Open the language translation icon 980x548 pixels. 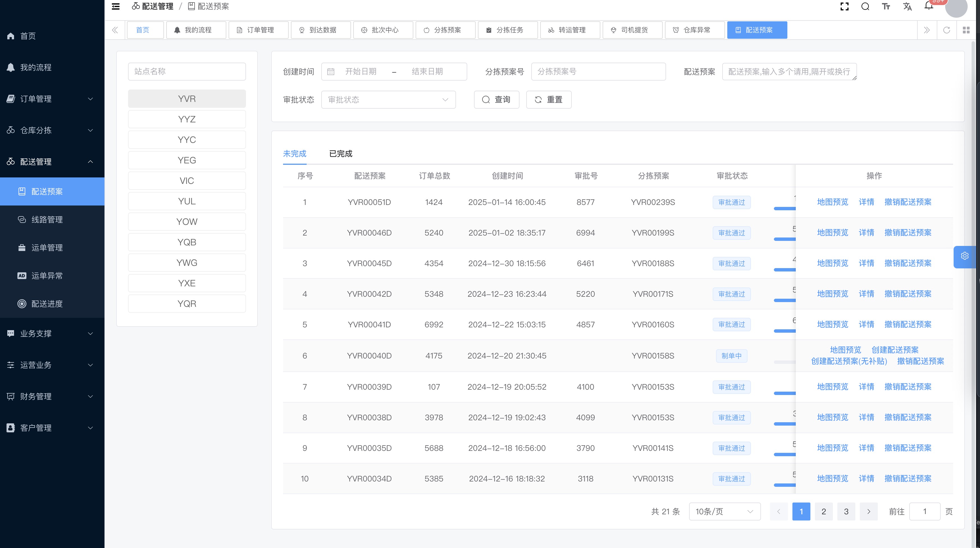907,6
